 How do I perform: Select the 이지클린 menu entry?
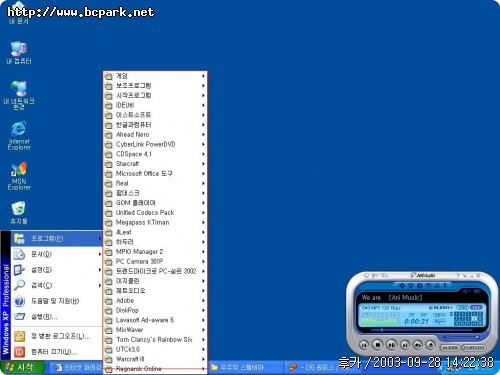click(155, 281)
